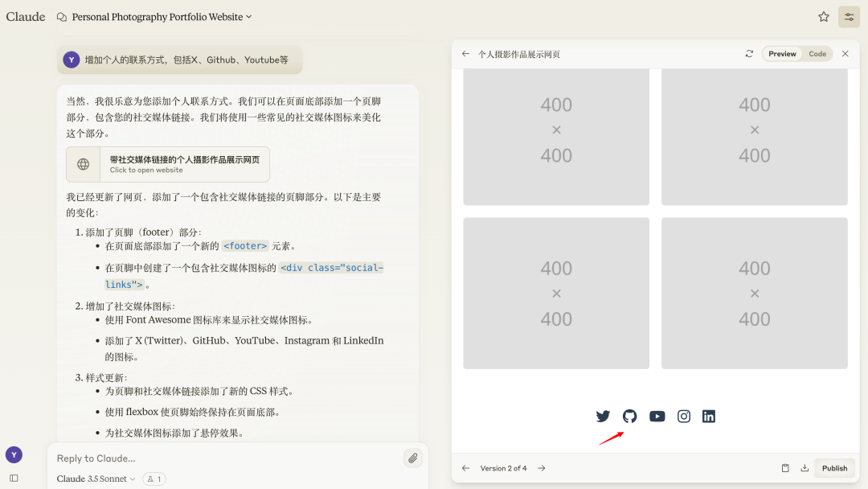Attach a file with the paperclip icon
The width and height of the screenshot is (868, 489).
click(x=412, y=458)
